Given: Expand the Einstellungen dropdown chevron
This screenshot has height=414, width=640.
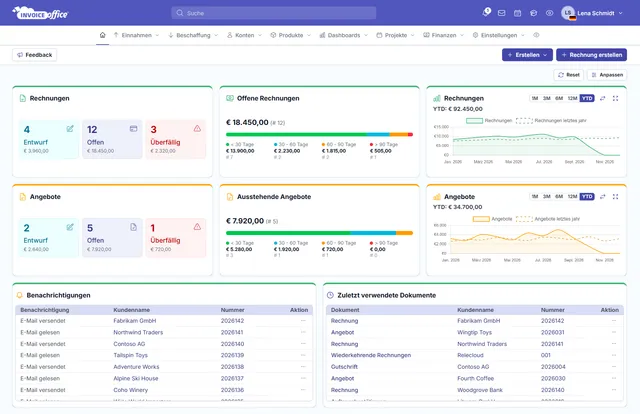Looking at the screenshot, I should [523, 36].
